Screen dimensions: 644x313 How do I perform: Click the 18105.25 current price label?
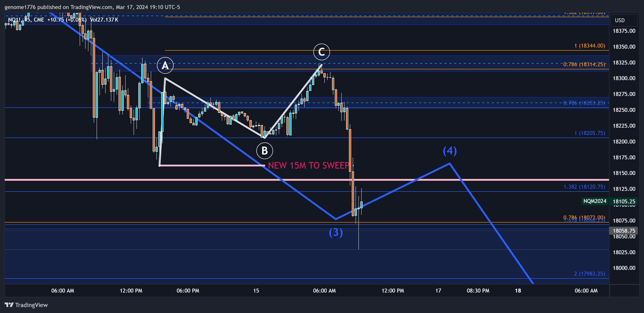point(624,201)
